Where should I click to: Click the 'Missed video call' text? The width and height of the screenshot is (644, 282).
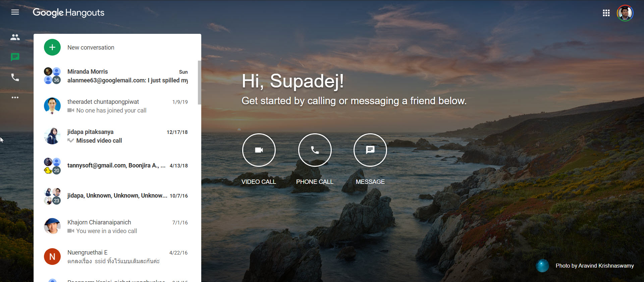(99, 141)
